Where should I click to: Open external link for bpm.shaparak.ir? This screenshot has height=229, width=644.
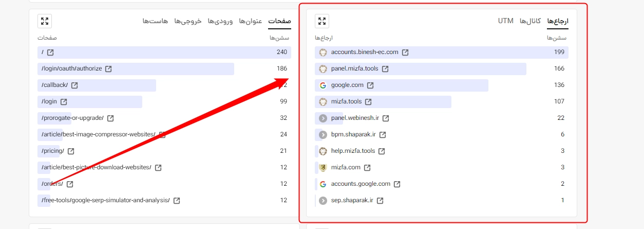[x=383, y=135]
